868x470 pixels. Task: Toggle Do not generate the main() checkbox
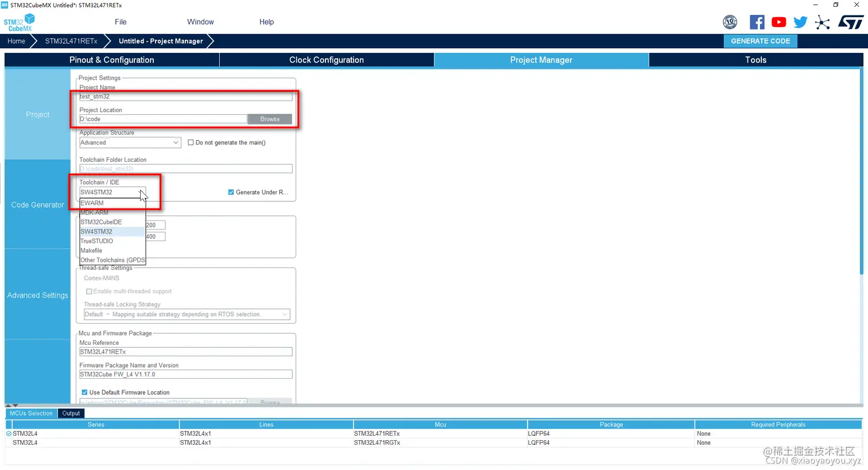(x=191, y=143)
